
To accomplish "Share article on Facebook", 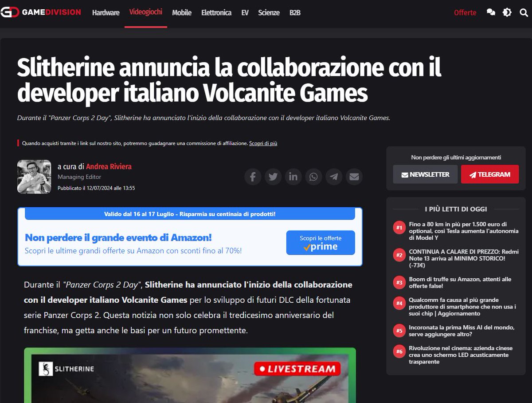I will click(x=253, y=177).
